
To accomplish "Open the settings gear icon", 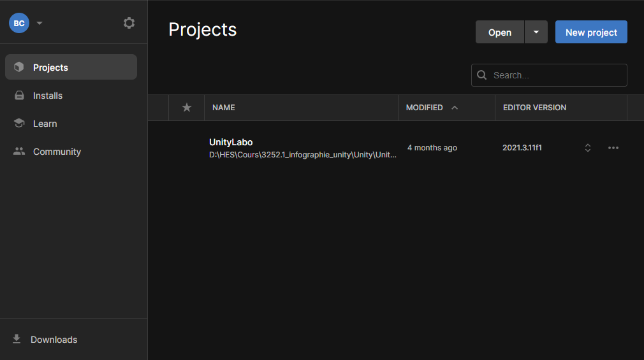I will 129,23.
